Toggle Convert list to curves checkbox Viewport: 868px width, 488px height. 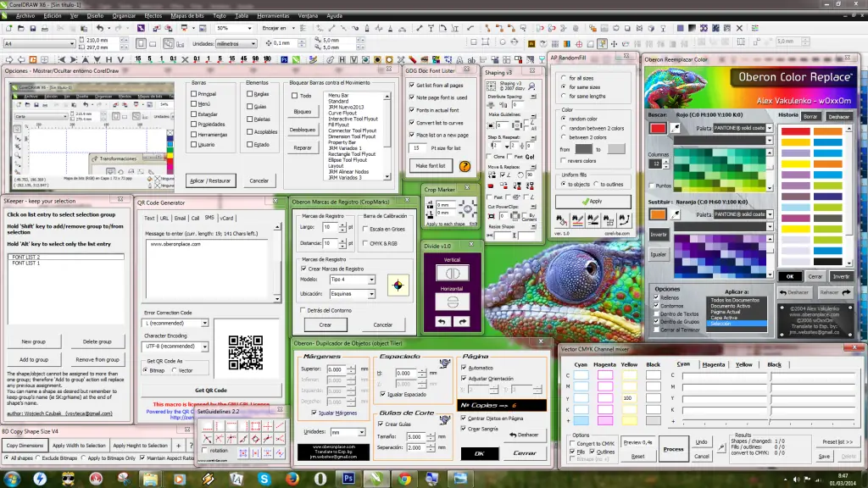tap(411, 122)
